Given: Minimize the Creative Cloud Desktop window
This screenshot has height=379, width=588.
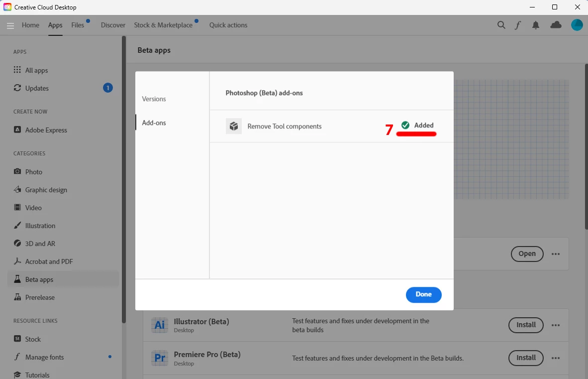Looking at the screenshot, I should (x=532, y=7).
